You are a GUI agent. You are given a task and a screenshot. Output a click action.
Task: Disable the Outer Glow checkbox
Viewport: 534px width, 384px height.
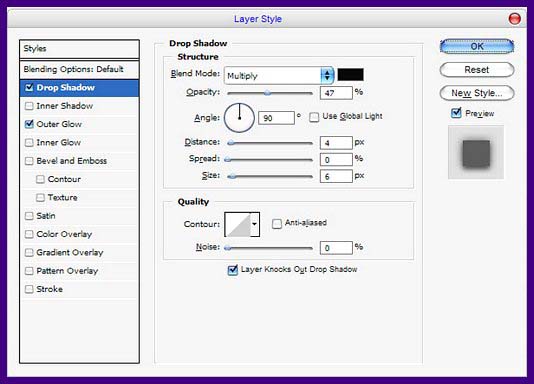point(29,124)
